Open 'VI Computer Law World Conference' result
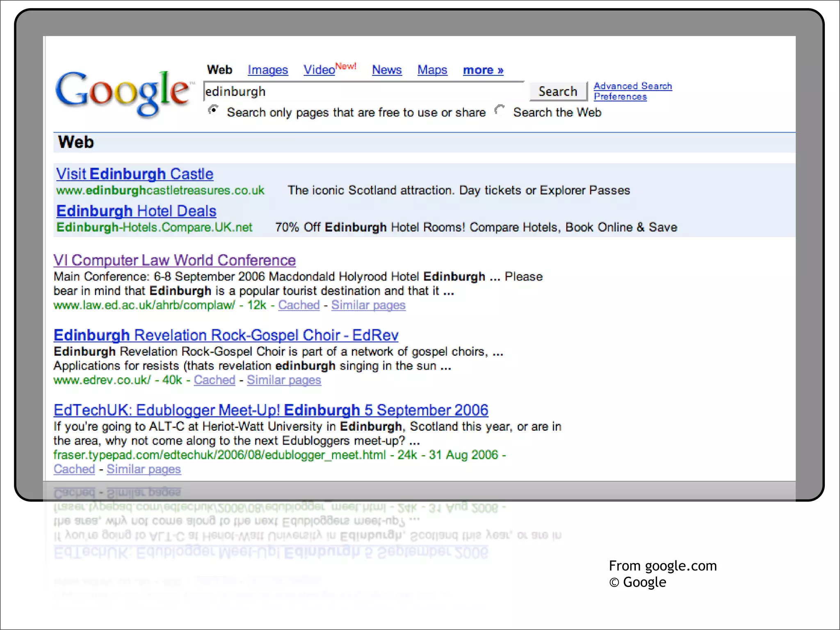Image resolution: width=840 pixels, height=630 pixels. [x=174, y=260]
